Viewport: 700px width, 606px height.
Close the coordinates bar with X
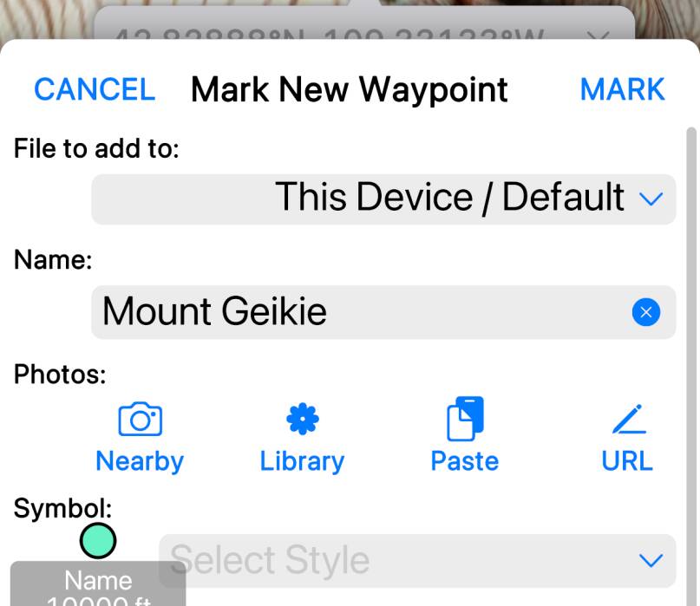(599, 36)
